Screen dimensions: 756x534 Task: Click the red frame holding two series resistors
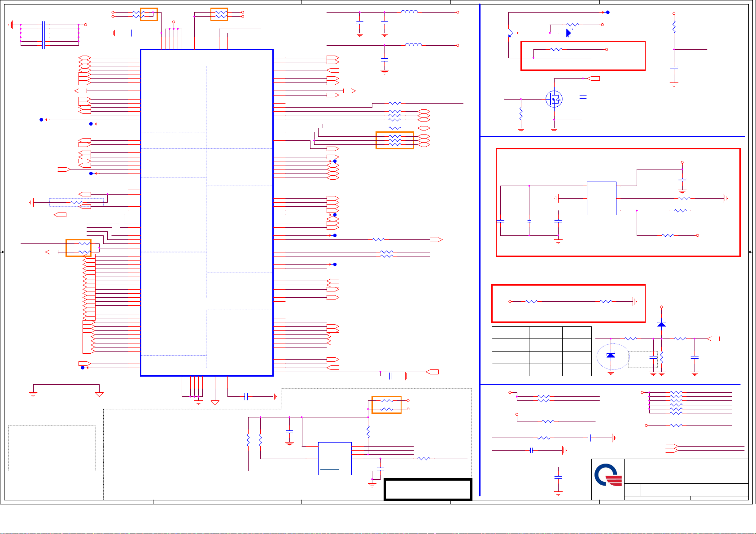click(x=568, y=303)
